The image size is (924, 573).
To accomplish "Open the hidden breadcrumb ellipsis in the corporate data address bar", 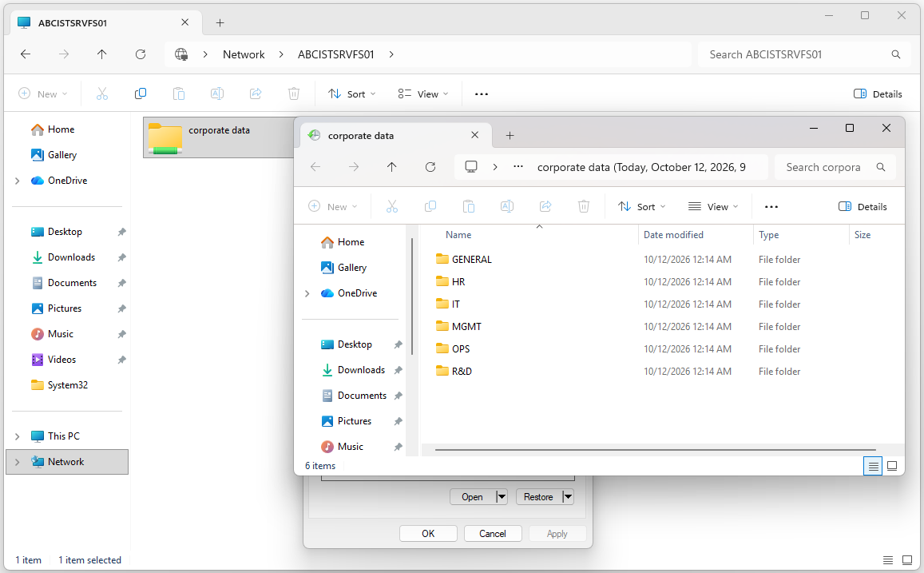I will point(518,167).
